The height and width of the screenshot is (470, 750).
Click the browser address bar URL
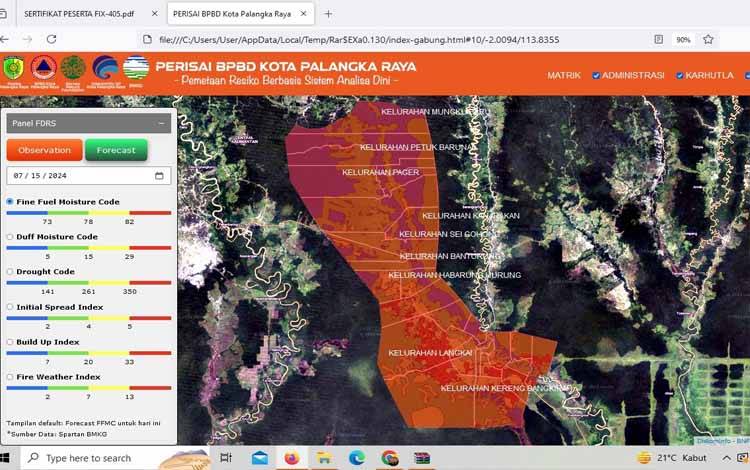(x=359, y=40)
